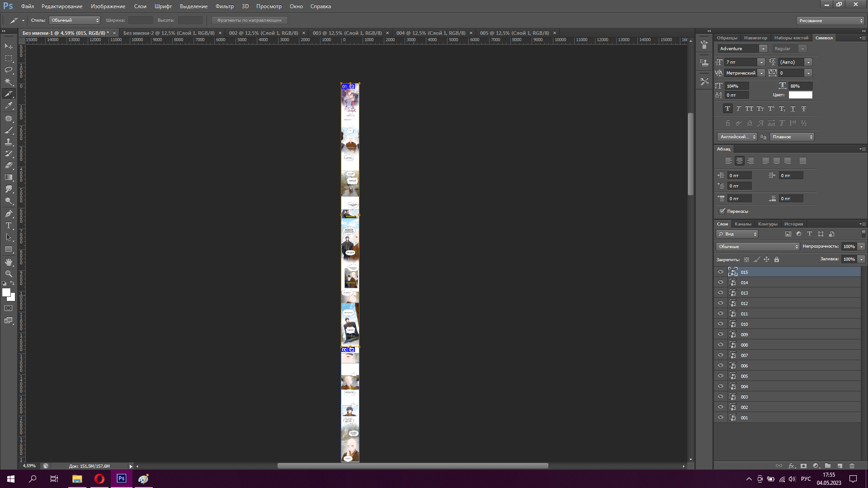Select the Dodge tool
Viewport: 868px width, 488px height.
click(9, 201)
